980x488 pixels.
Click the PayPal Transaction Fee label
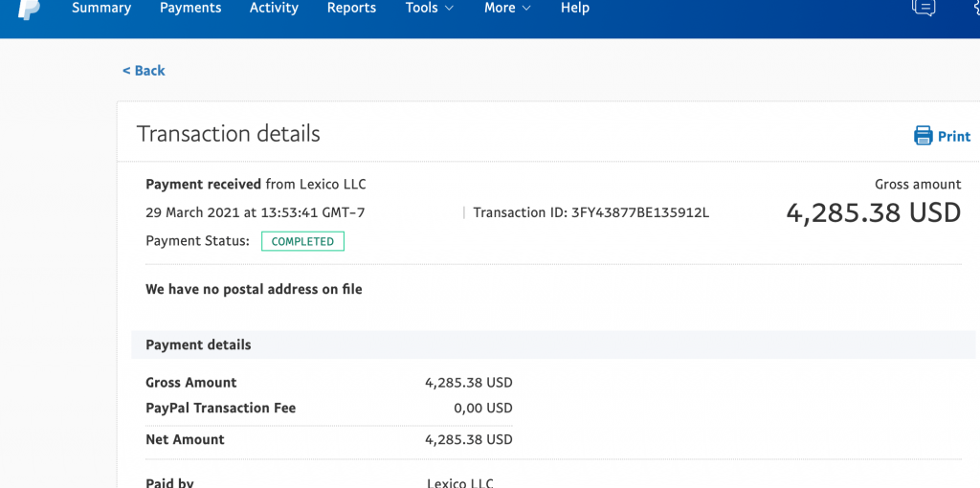point(221,408)
